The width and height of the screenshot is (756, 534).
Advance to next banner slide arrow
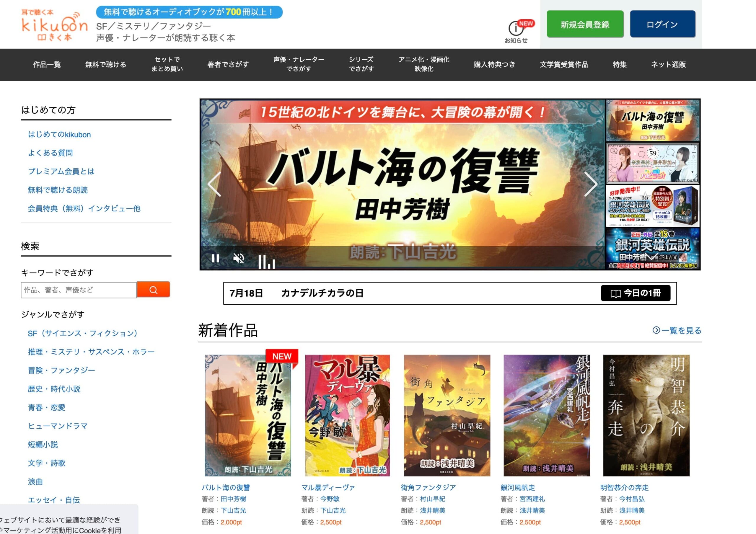[x=591, y=184]
